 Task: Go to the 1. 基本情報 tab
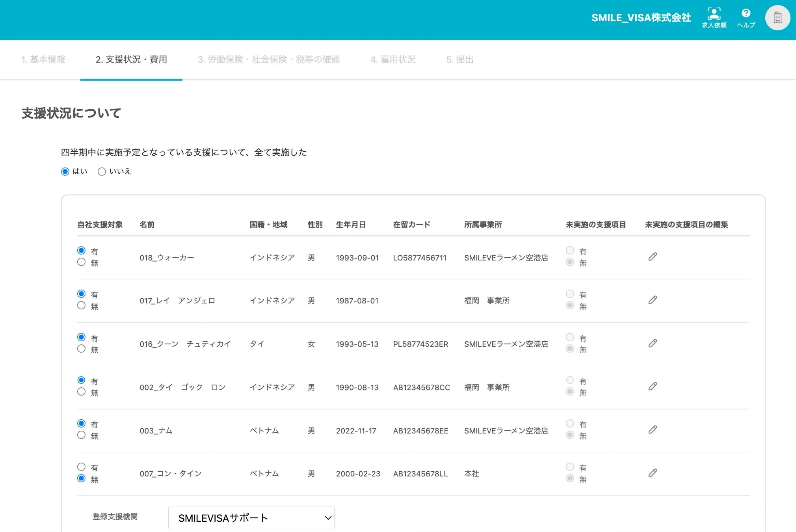(x=43, y=60)
